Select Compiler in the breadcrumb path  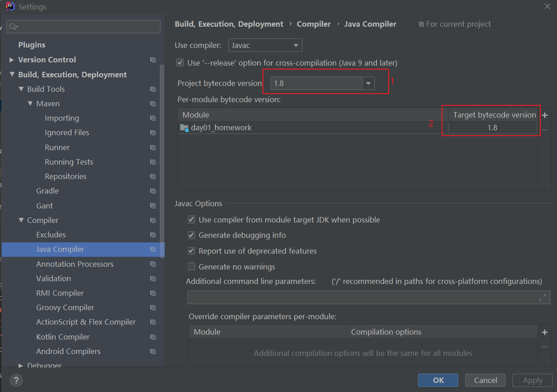[314, 24]
